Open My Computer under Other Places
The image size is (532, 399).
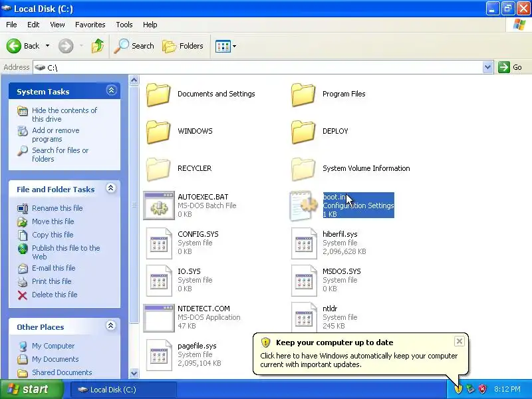[53, 346]
